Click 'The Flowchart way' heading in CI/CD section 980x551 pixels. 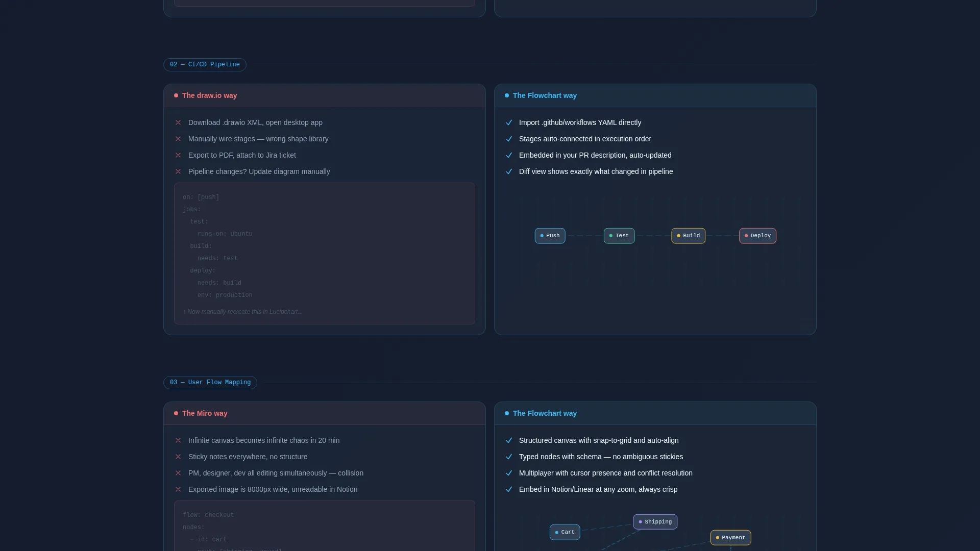coord(545,95)
